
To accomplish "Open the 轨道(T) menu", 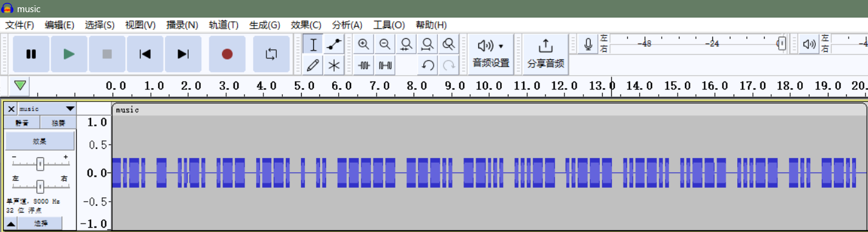I will point(224,25).
